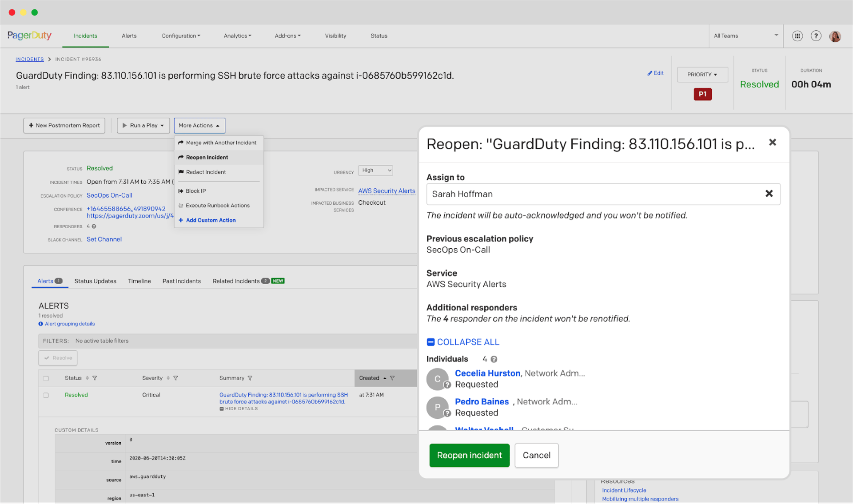Click the Responders help icon

(94, 226)
